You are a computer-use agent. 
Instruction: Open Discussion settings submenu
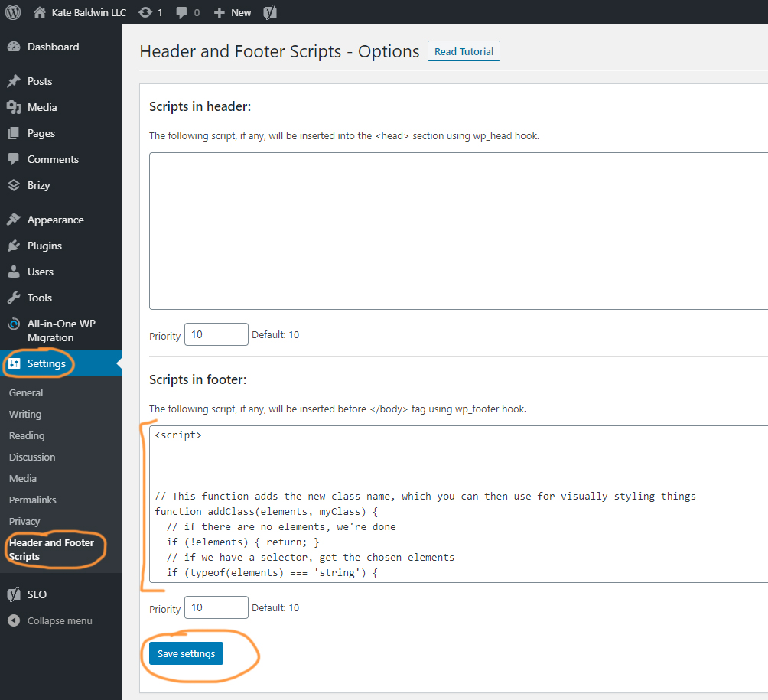(x=32, y=457)
